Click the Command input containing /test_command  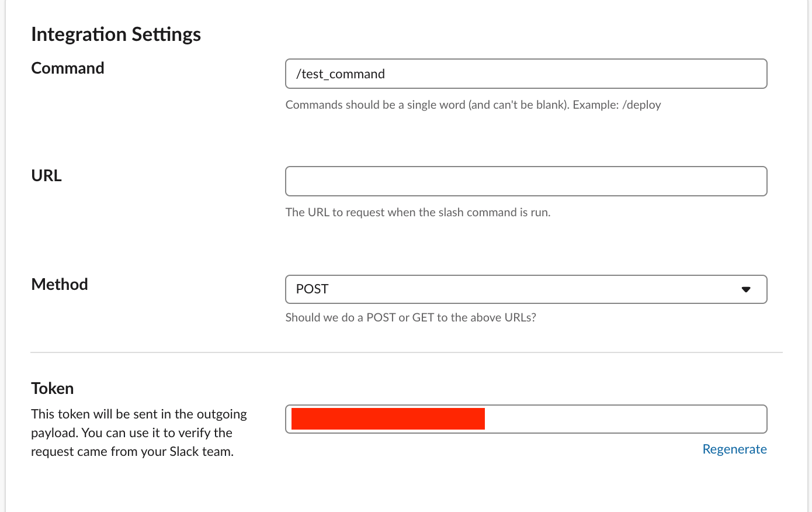pos(526,74)
